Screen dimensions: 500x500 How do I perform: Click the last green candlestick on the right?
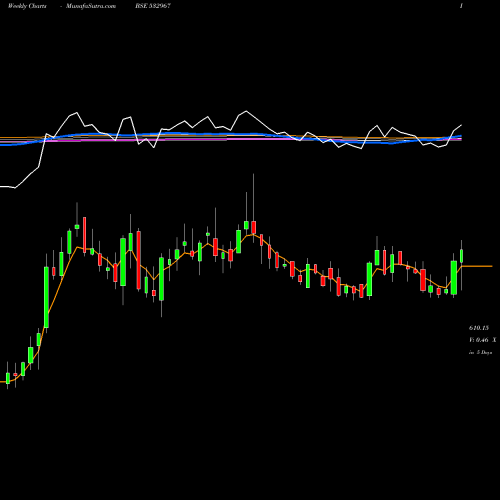tap(462, 256)
